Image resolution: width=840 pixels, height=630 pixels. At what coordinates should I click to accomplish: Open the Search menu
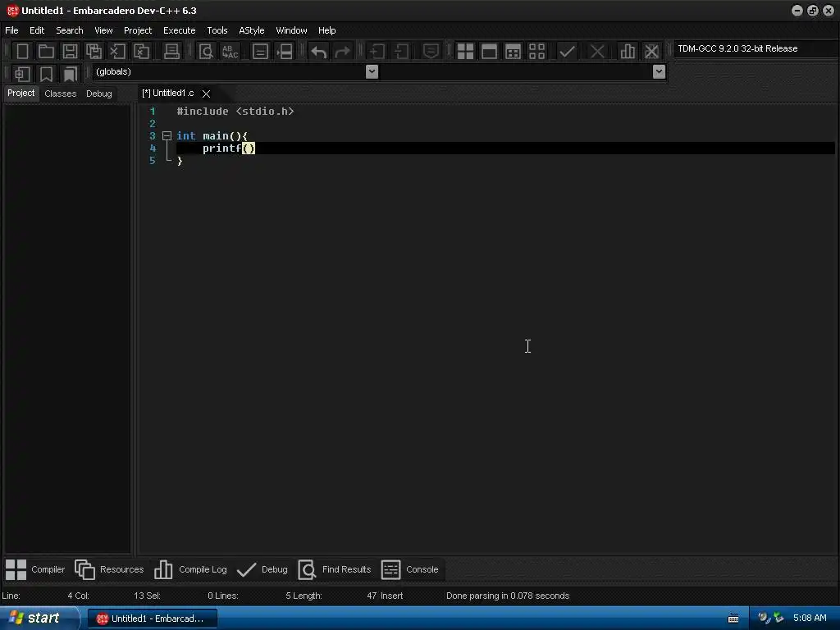[x=70, y=30]
